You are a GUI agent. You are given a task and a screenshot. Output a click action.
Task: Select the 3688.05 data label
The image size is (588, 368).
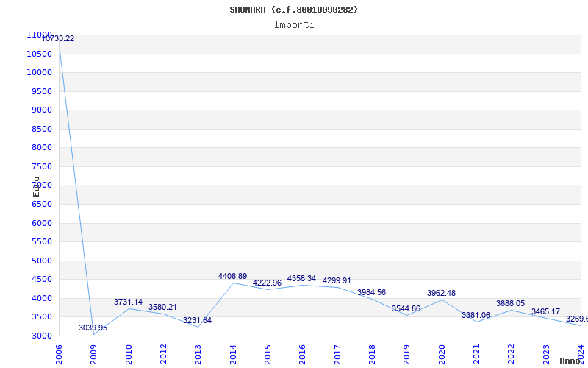point(510,304)
